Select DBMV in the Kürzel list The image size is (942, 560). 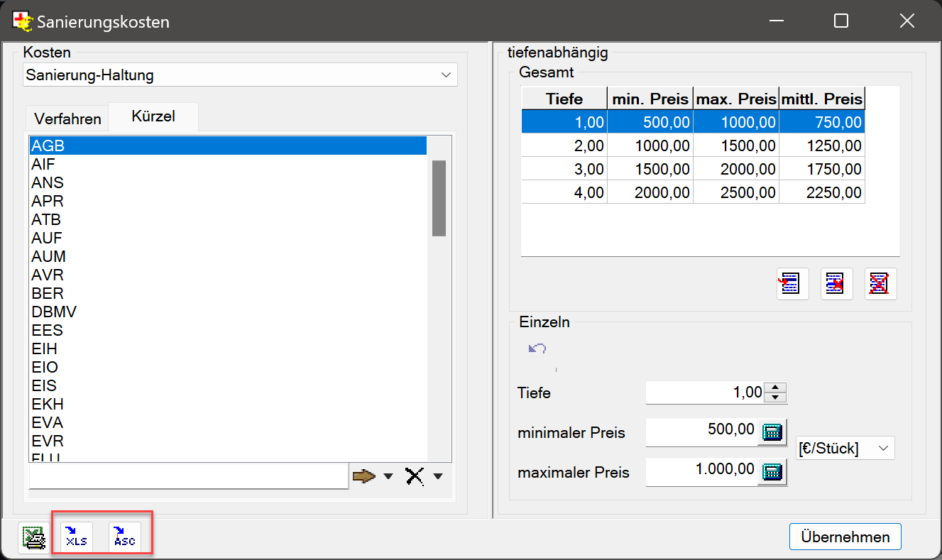pos(54,312)
